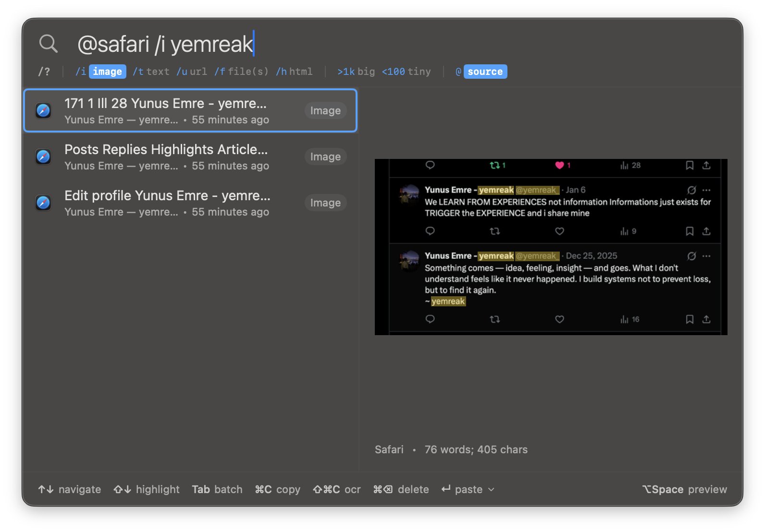Click the '⇧⌘C ocr' action

click(x=336, y=489)
